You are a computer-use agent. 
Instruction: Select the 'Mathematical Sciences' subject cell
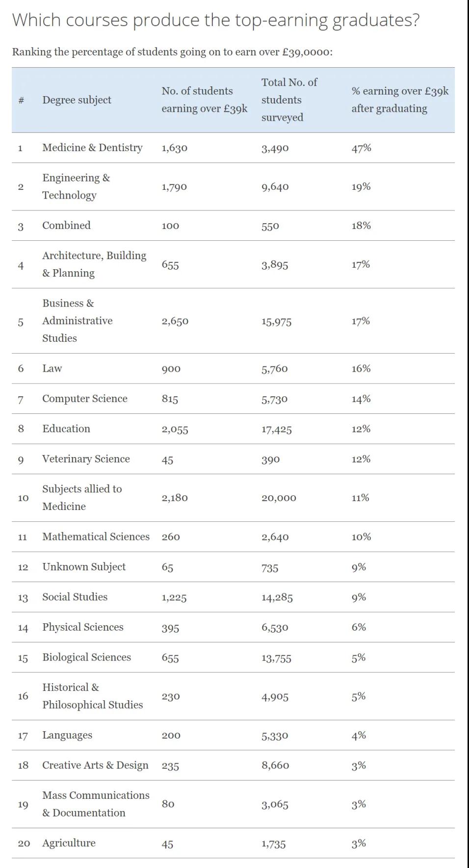point(96,537)
